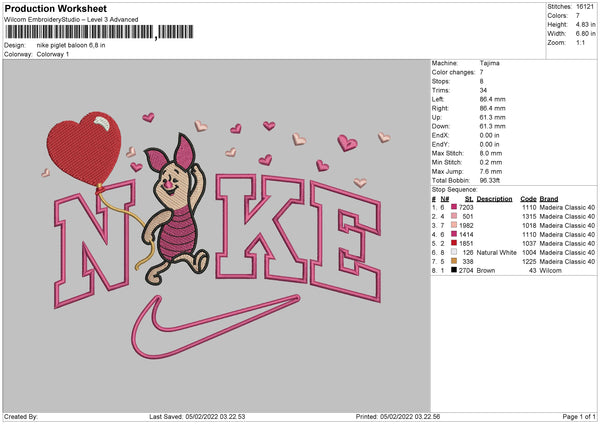Image resolution: width=600 pixels, height=424 pixels.
Task: Click the Machine value Tajima
Action: click(489, 63)
